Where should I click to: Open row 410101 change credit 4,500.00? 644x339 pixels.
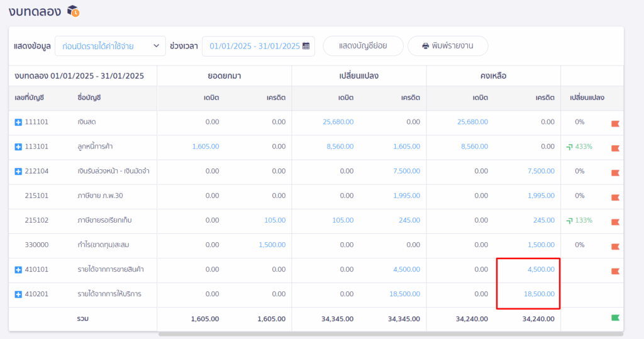pos(407,270)
